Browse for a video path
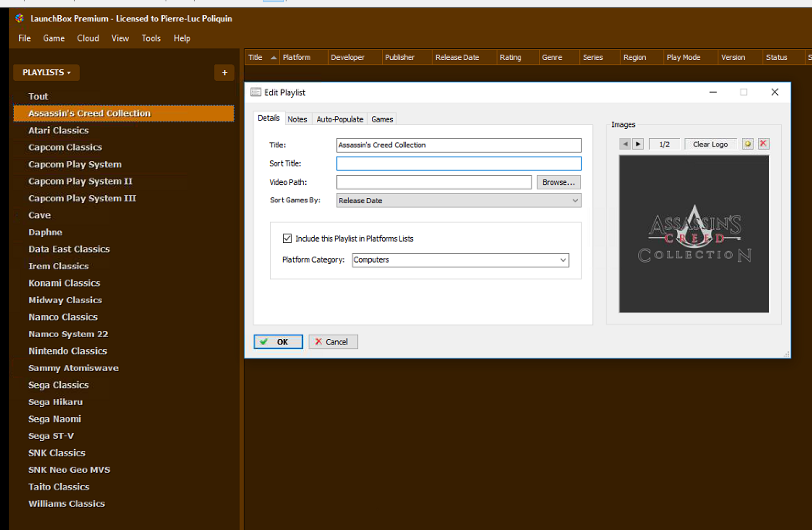The height and width of the screenshot is (530, 812). (x=558, y=182)
